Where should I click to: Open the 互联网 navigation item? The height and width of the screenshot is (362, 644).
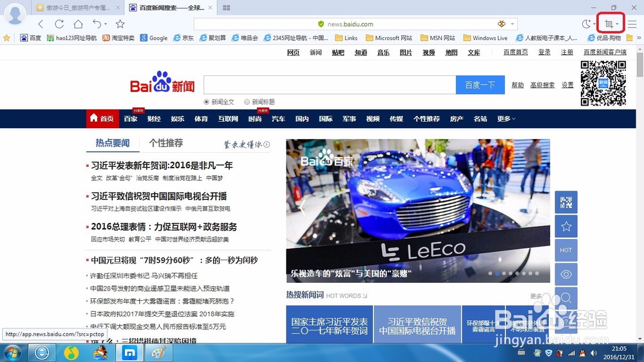[x=228, y=119]
